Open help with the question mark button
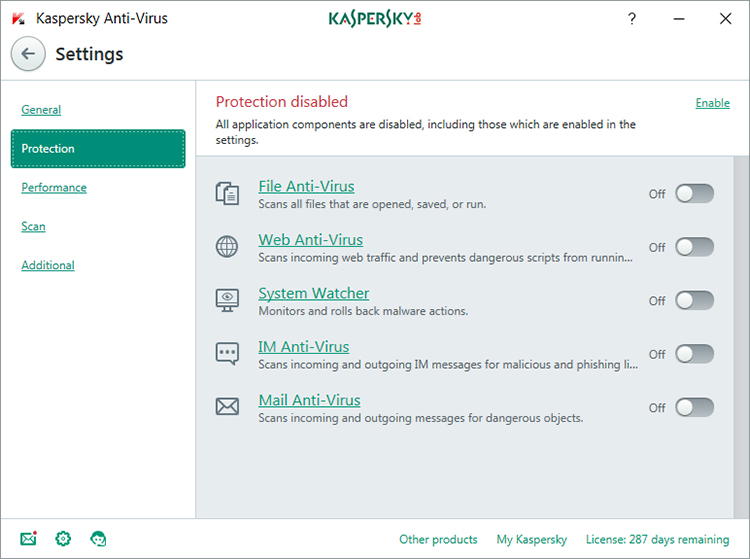 (631, 19)
